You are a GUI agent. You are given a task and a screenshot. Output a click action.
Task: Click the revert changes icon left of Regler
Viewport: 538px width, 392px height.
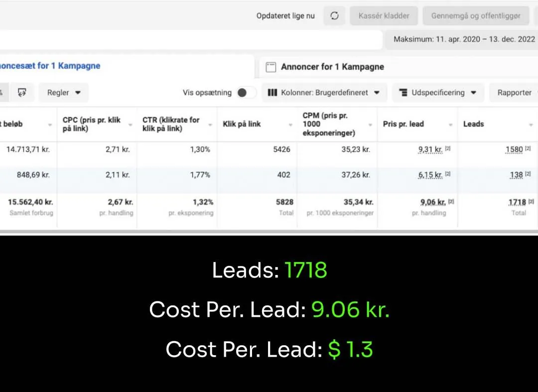click(22, 93)
